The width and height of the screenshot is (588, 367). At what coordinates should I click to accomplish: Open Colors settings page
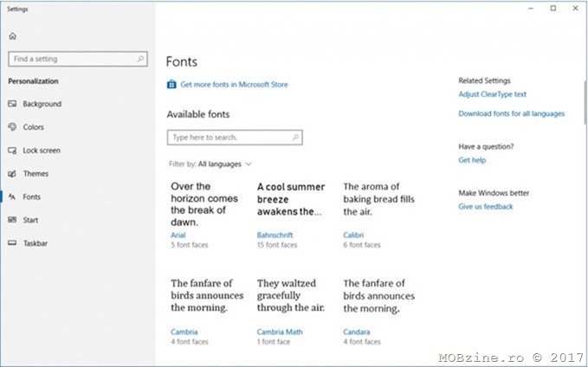click(x=34, y=127)
